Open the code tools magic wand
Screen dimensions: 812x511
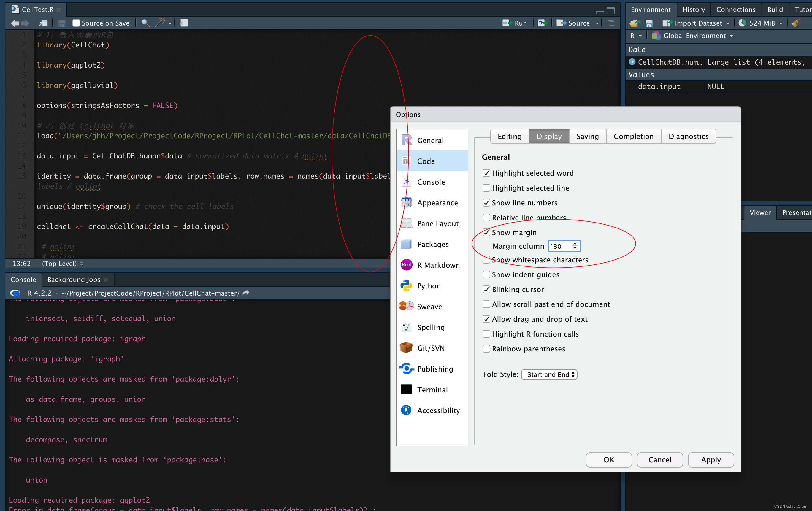[160, 23]
